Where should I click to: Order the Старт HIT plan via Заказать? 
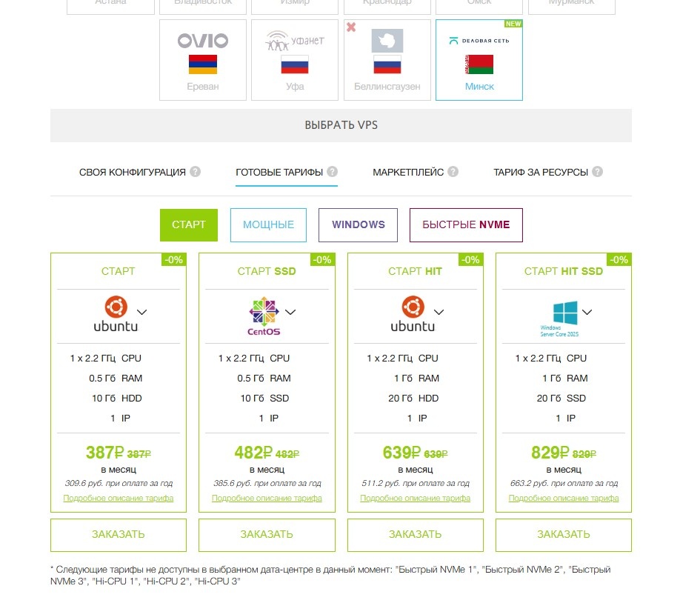coord(415,534)
